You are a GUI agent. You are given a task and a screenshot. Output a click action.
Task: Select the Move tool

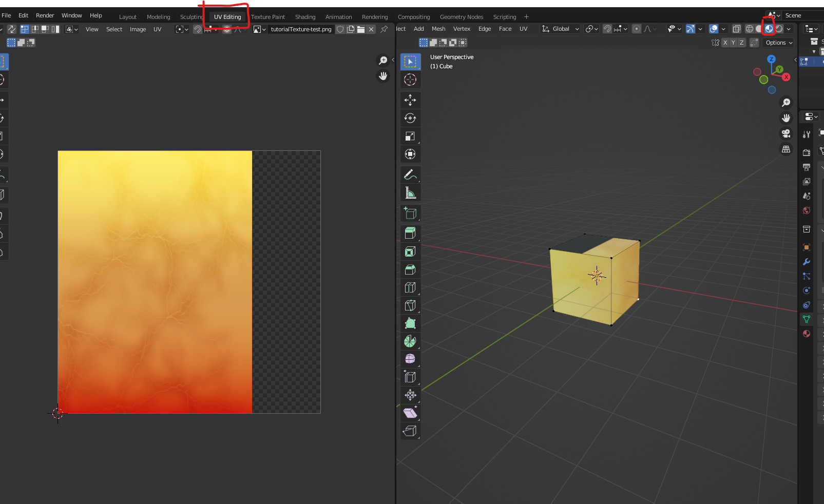(410, 100)
